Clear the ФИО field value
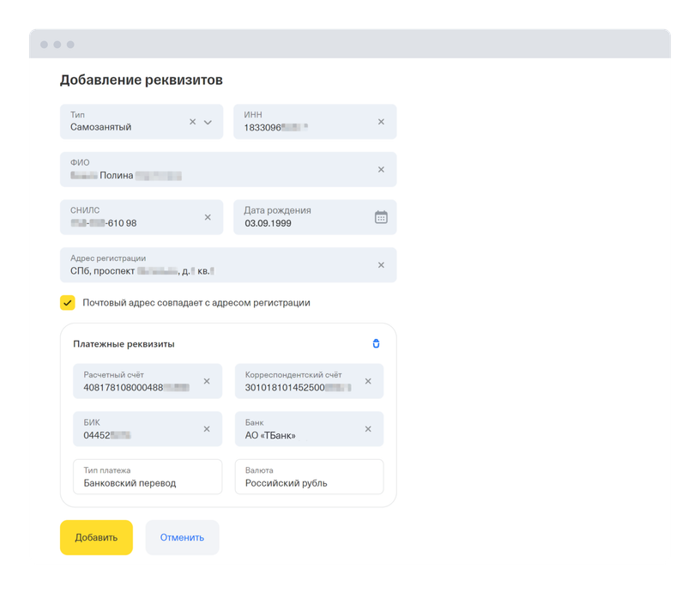This screenshot has height=593, width=700. click(381, 170)
